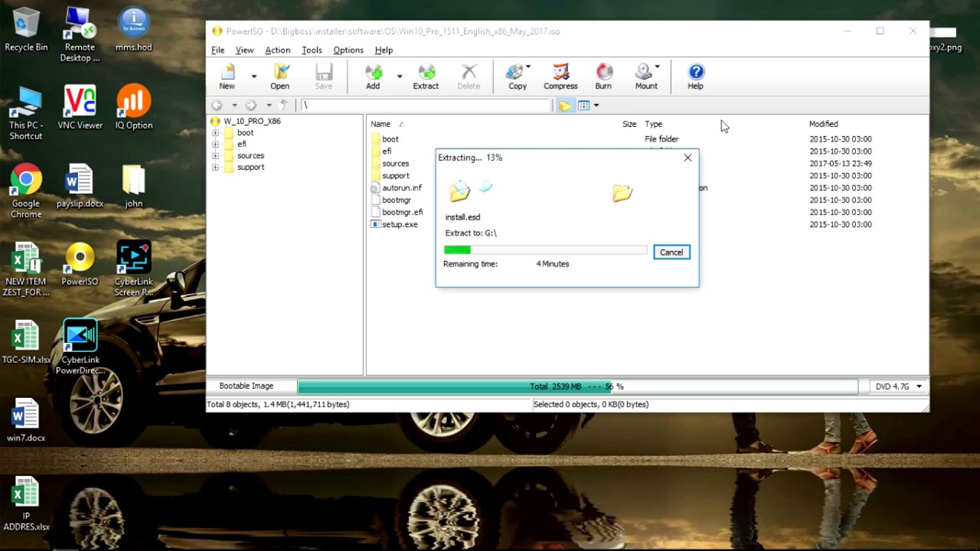Click the Help toolbar icon
The image size is (980, 551).
coord(695,77)
